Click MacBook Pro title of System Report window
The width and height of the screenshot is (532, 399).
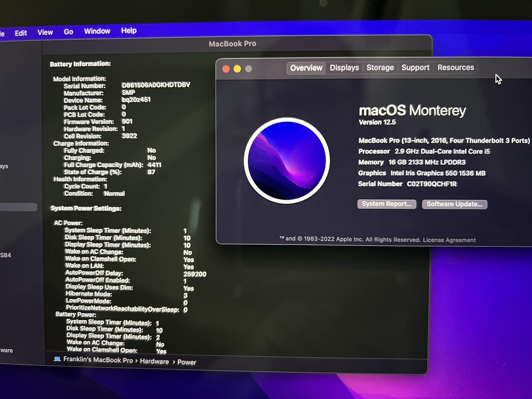coord(232,44)
